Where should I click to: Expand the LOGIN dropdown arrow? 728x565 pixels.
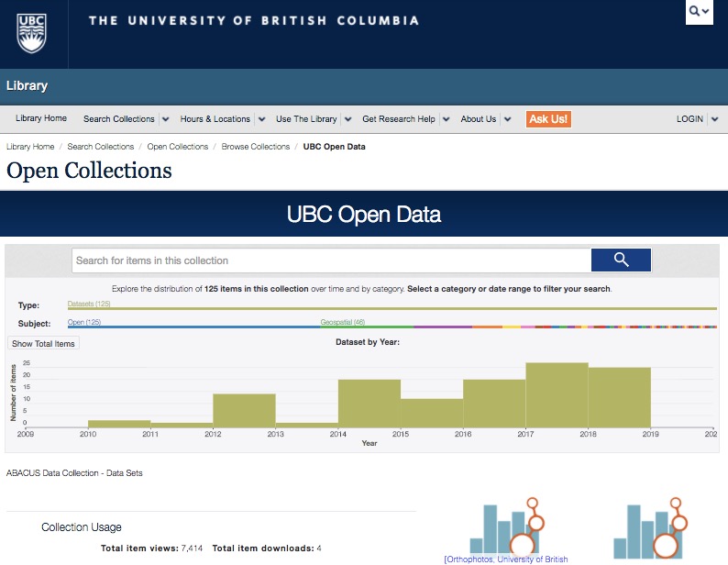click(714, 119)
